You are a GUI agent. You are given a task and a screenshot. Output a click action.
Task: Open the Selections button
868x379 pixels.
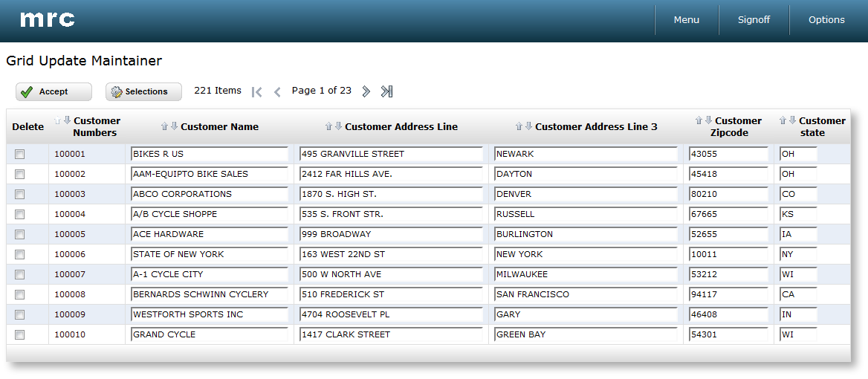click(144, 92)
